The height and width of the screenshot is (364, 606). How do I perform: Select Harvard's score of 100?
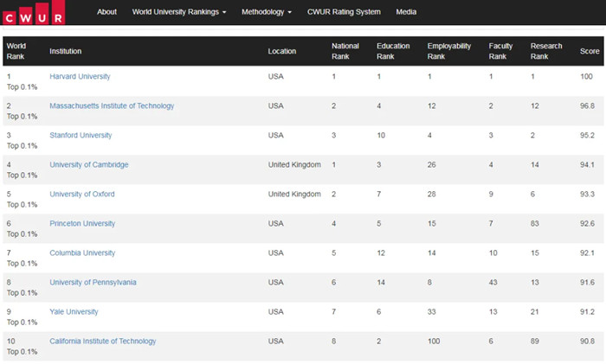pyautogui.click(x=586, y=76)
